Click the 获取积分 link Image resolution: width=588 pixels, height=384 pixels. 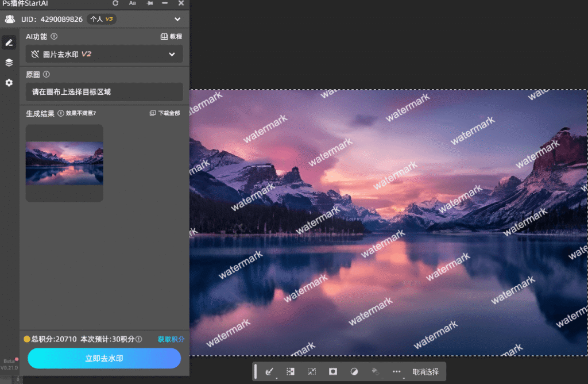pos(171,339)
